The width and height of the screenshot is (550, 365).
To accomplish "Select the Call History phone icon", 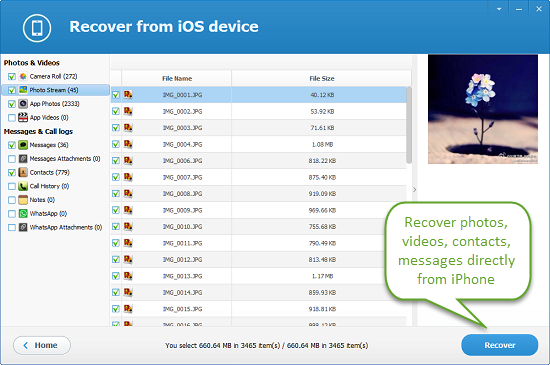I will tap(23, 186).
